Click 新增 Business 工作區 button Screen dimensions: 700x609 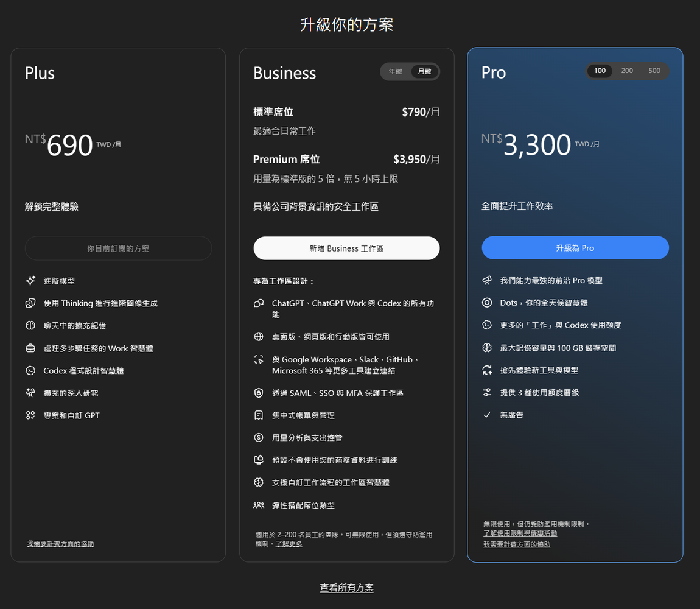(346, 248)
